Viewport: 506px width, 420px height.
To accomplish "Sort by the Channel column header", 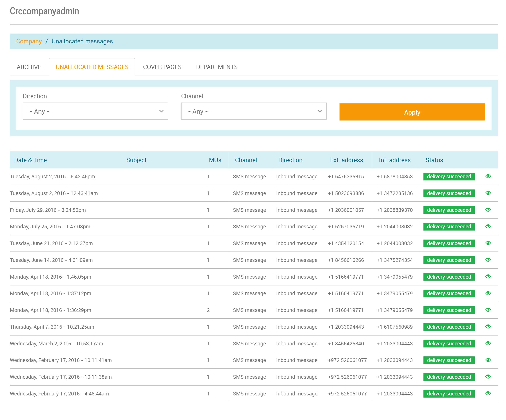I will pyautogui.click(x=246, y=160).
